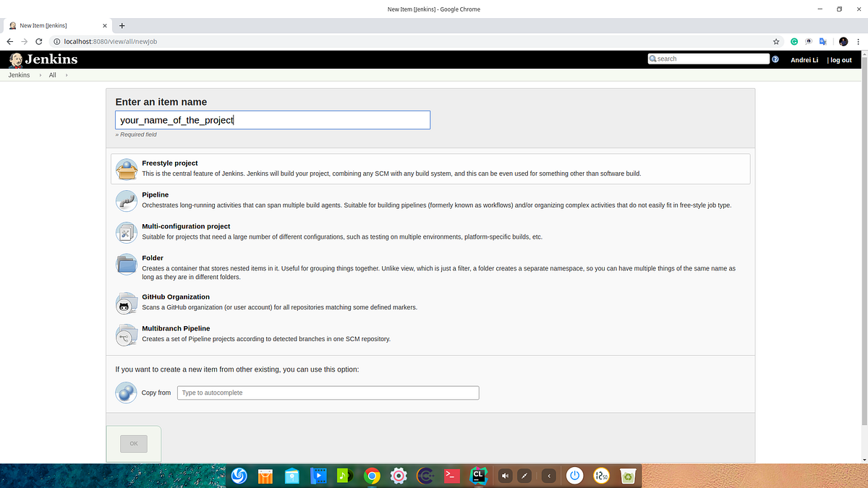Launch Google Chrome from the dock
868x488 pixels.
pos(372,476)
